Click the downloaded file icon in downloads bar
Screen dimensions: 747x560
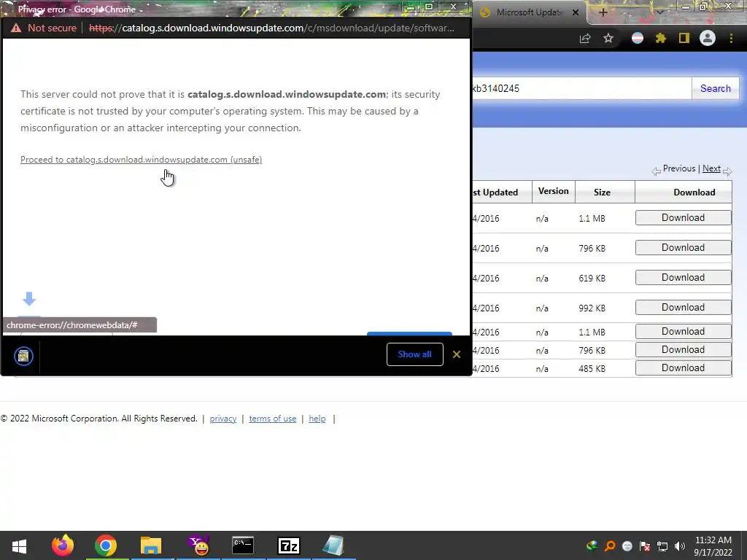point(23,356)
